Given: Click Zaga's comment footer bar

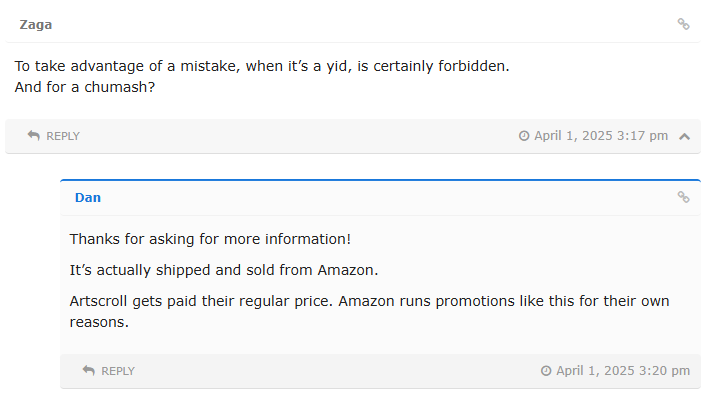Looking at the screenshot, I should [x=353, y=136].
